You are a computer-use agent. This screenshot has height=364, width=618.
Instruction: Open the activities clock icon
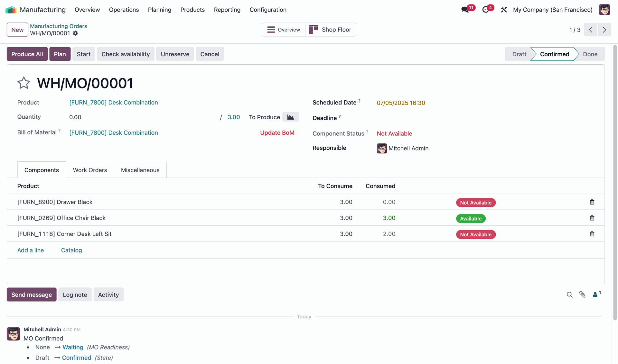pos(486,10)
